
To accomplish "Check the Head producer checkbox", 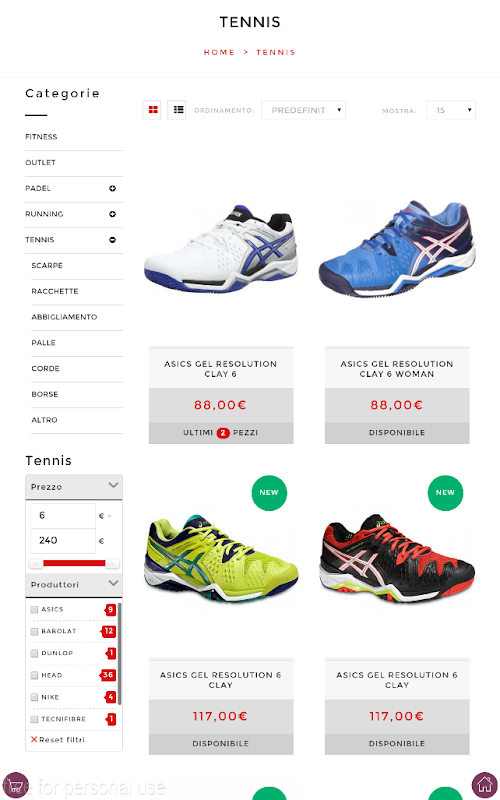I will click(x=34, y=675).
